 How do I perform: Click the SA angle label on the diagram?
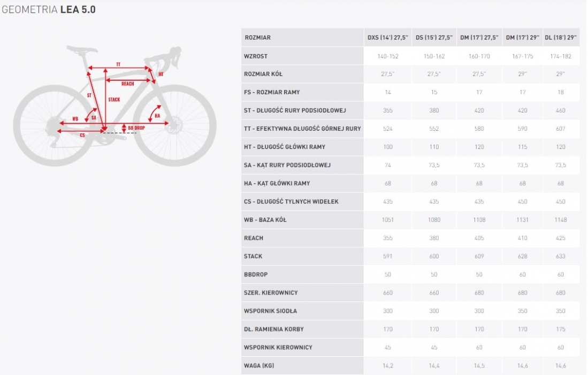[x=94, y=117]
